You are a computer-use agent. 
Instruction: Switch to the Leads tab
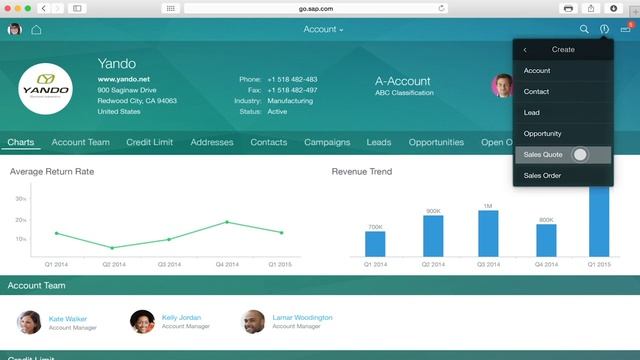tap(379, 142)
